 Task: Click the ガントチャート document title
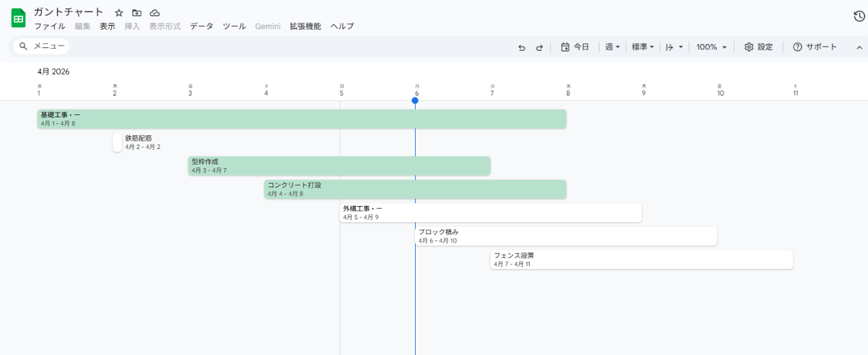click(69, 12)
